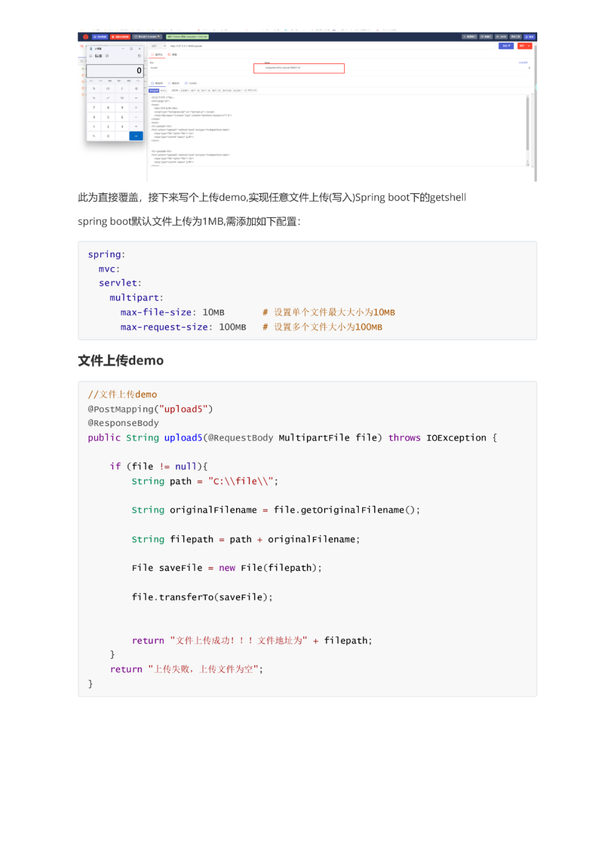Click digit 1 on the calculator
Screen dimensions: 614x868
tap(94, 126)
